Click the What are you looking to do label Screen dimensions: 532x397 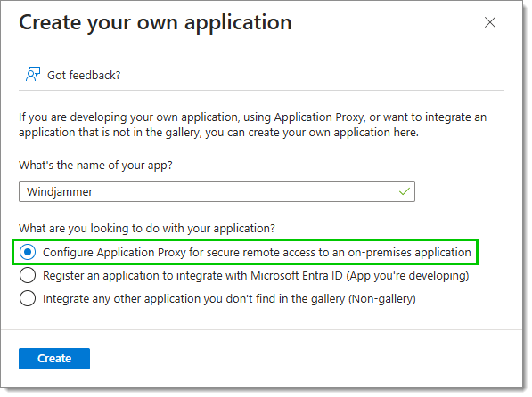tap(147, 229)
